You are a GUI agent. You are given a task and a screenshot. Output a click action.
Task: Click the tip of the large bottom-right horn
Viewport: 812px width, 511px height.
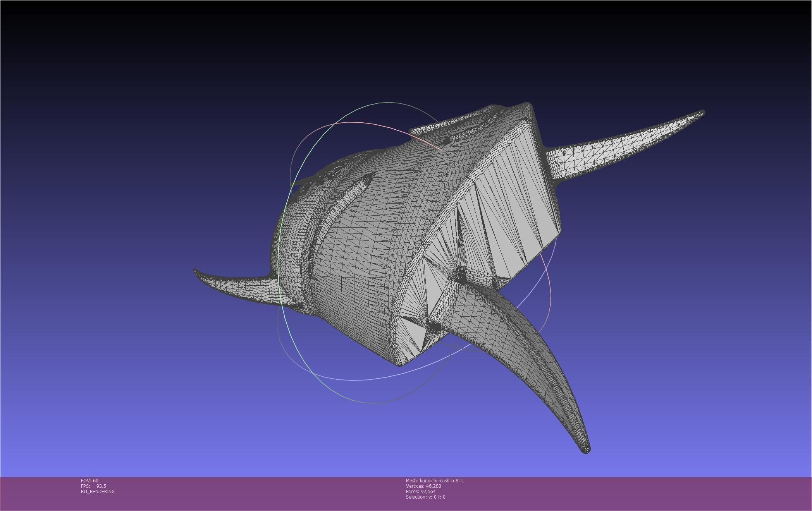586,450
